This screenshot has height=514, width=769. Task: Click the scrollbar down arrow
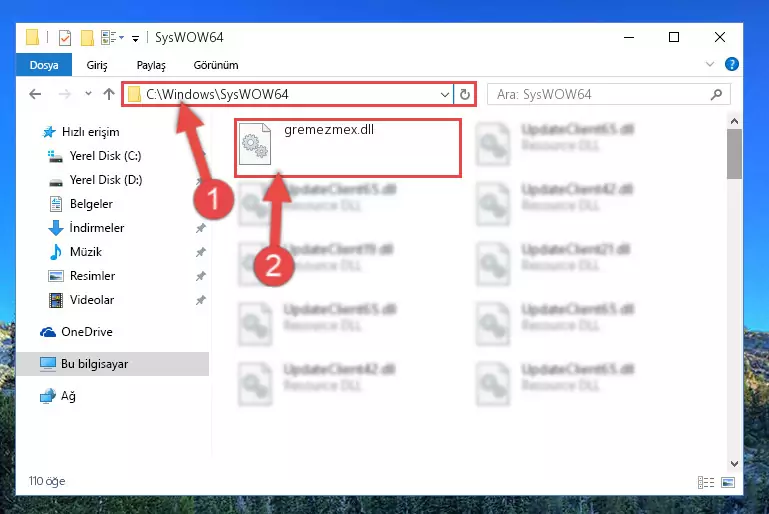pyautogui.click(x=734, y=463)
